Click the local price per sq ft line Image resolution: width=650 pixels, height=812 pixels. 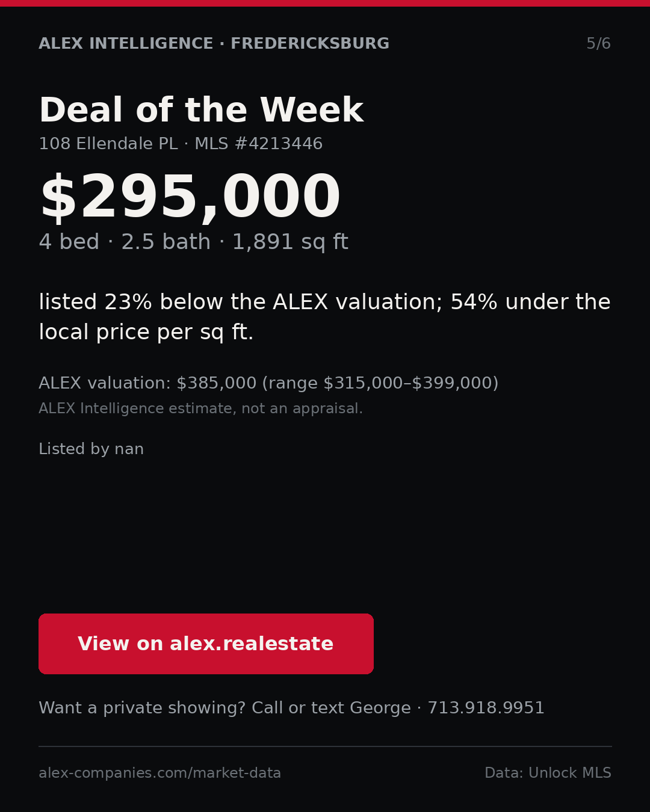[146, 332]
